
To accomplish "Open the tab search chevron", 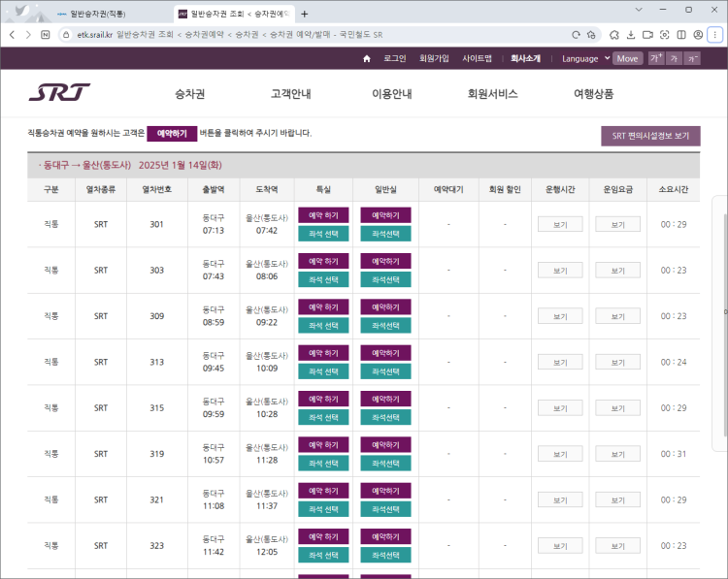I will 639,10.
